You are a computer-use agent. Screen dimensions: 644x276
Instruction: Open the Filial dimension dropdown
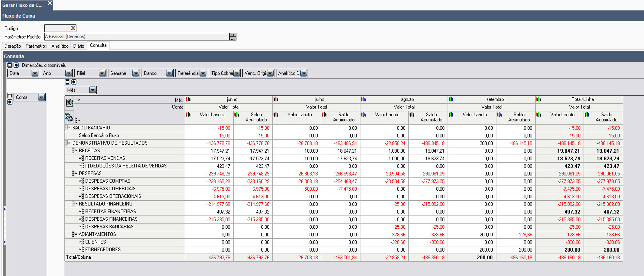[102, 73]
